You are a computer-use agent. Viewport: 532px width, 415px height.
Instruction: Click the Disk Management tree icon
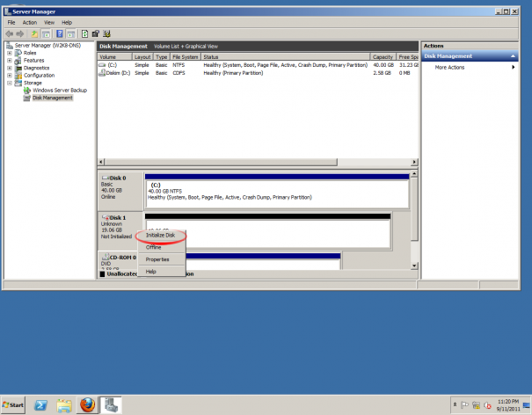(x=27, y=98)
